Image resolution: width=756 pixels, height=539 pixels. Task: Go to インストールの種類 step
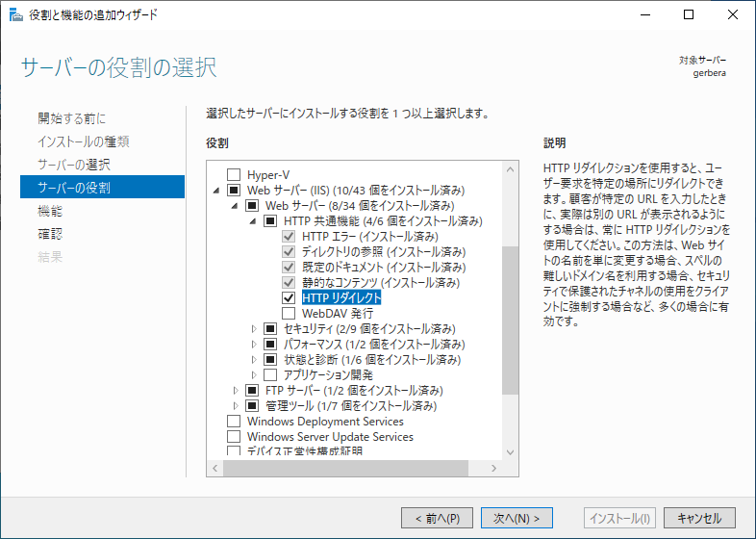pyautogui.click(x=84, y=141)
